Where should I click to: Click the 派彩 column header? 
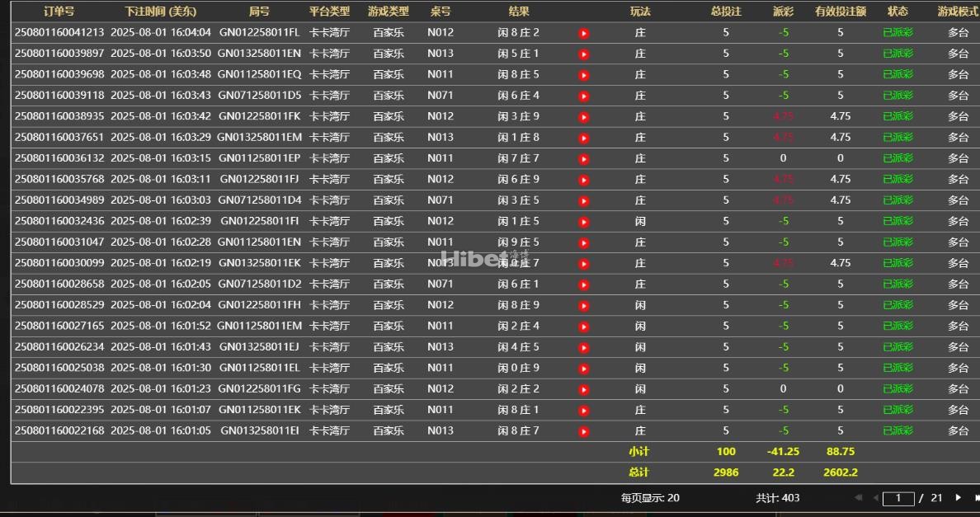pyautogui.click(x=783, y=12)
